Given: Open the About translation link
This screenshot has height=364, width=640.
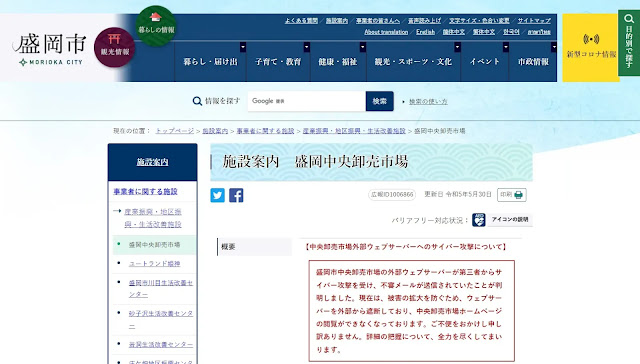Looking at the screenshot, I should [x=386, y=32].
